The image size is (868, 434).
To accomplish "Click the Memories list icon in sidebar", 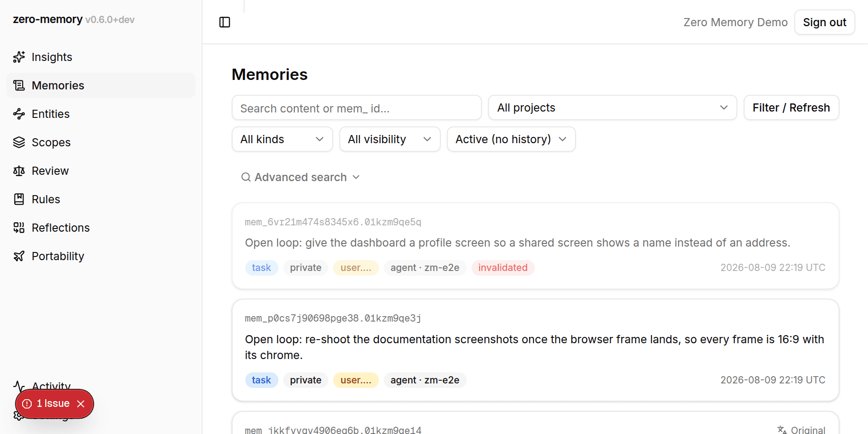I will (x=19, y=85).
